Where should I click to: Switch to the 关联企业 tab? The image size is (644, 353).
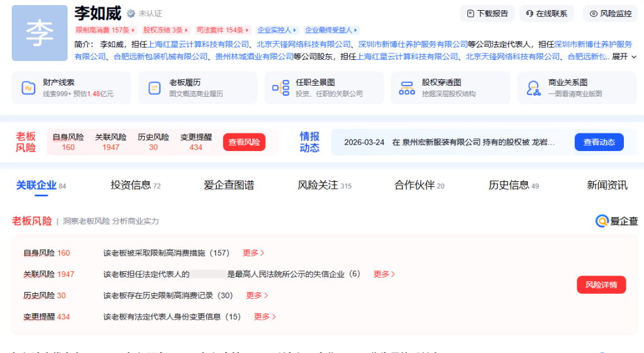click(x=41, y=186)
